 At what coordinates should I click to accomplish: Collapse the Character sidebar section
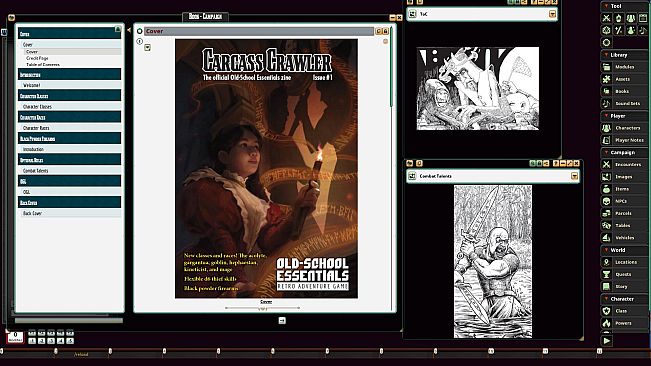(x=624, y=299)
